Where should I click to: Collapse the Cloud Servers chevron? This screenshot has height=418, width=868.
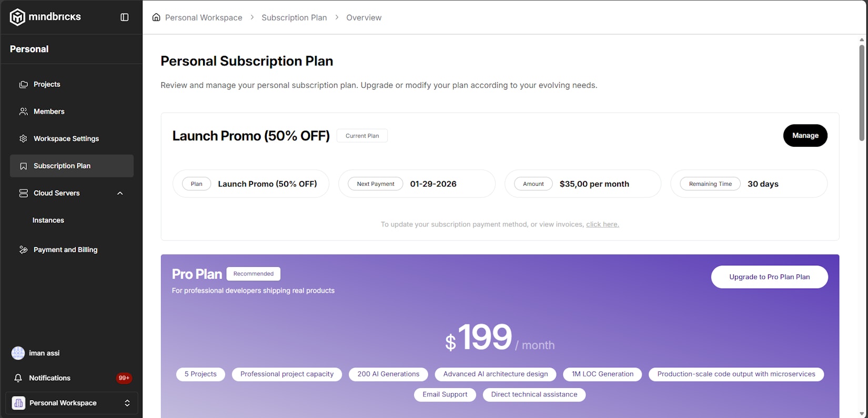coord(120,193)
